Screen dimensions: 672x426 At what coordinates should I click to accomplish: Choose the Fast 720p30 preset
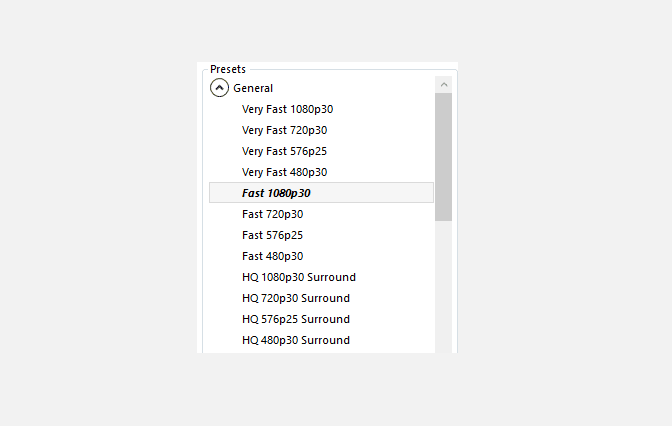272,214
